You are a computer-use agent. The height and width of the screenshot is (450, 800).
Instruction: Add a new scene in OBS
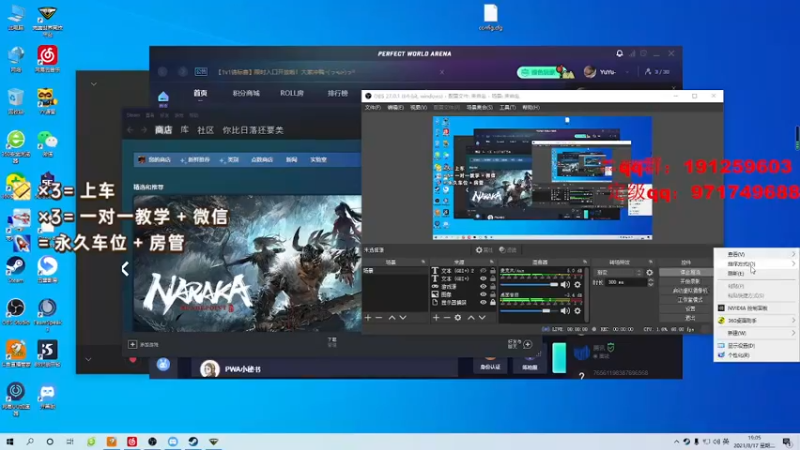[x=368, y=317]
